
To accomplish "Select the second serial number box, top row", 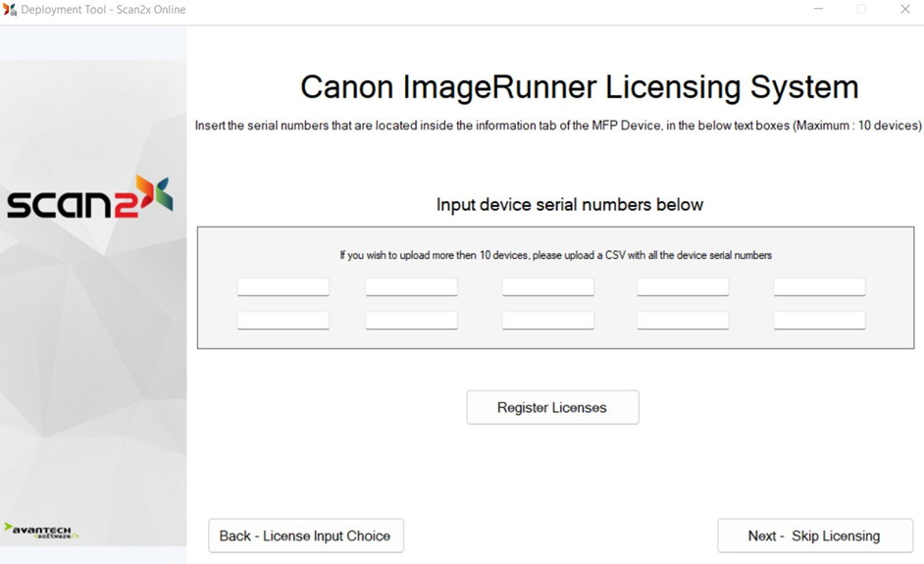I will (x=411, y=286).
